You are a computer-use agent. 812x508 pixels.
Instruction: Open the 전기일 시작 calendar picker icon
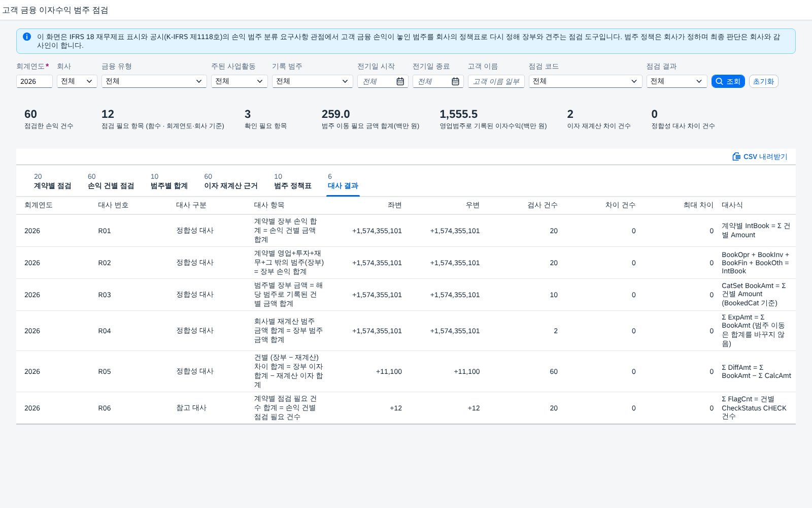pos(400,81)
